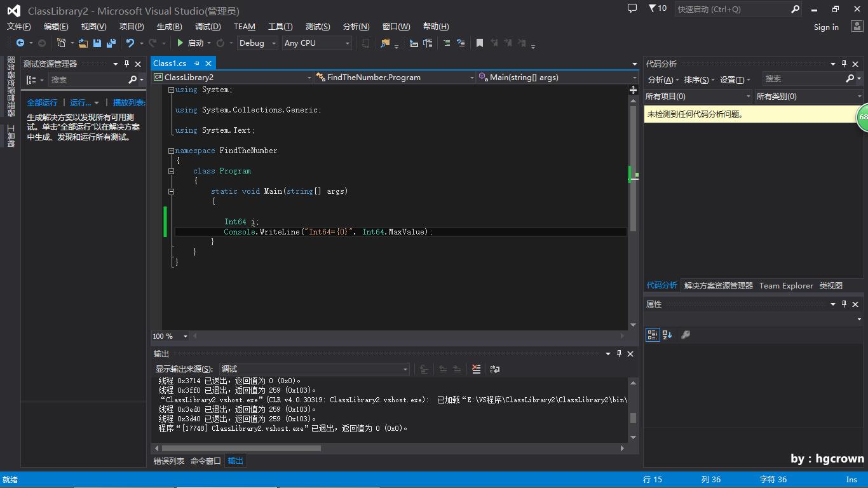Pin the Class1.cs tab

(196, 63)
